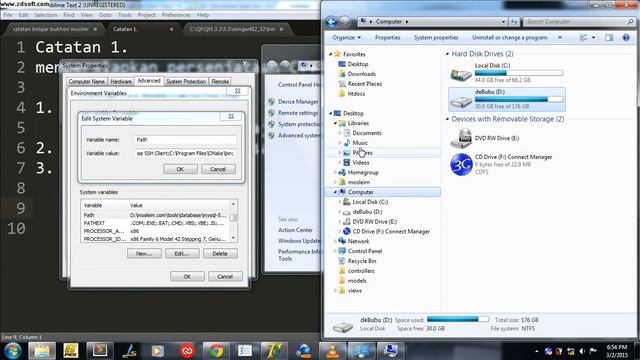Open the change view icon in Explorer toolbar
The height and width of the screenshot is (360, 640).
click(x=584, y=38)
